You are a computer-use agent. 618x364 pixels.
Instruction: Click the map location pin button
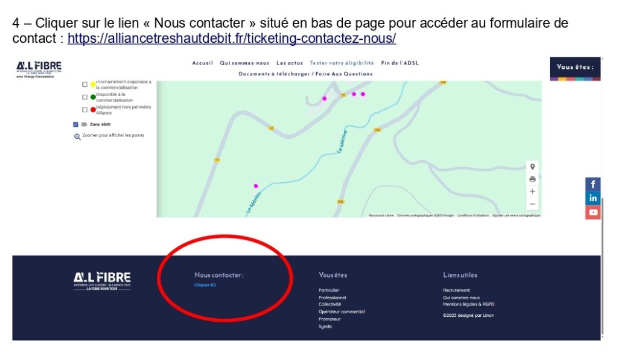(532, 167)
